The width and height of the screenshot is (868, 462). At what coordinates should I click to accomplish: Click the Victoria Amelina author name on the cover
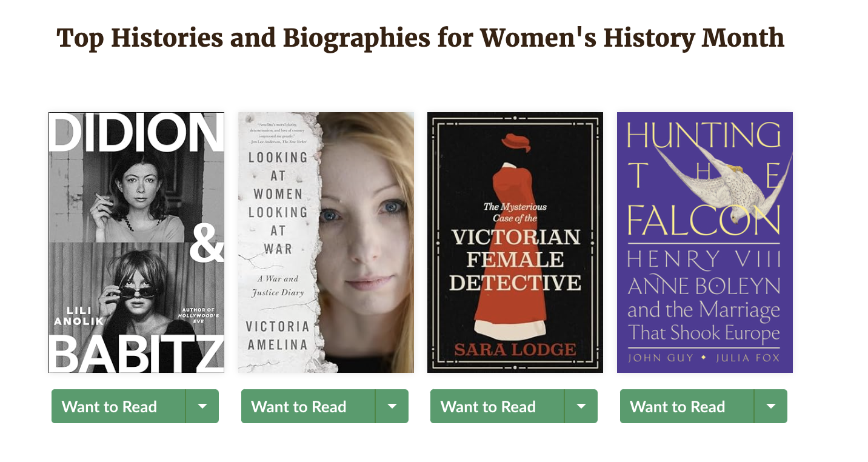(x=277, y=335)
